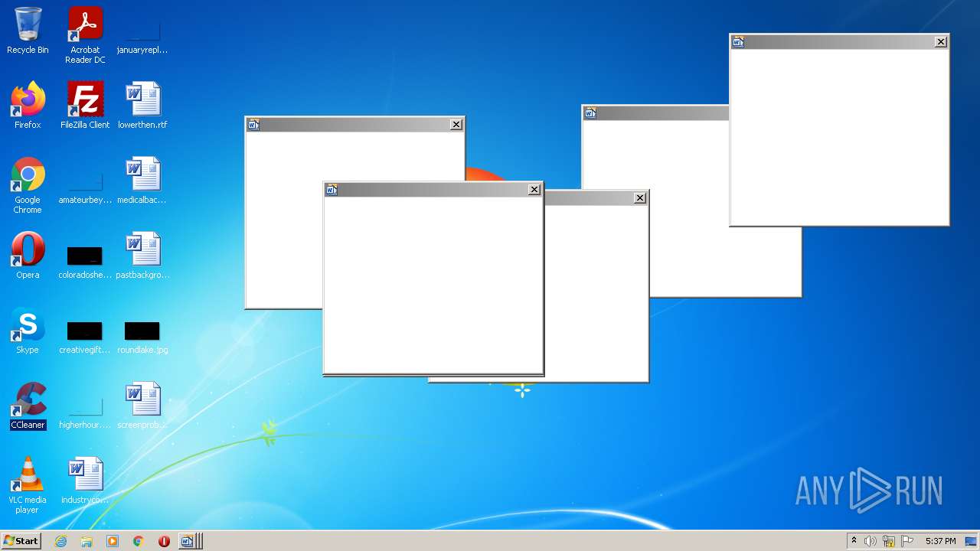This screenshot has width=980, height=551.
Task: Select the screenprob... Word document
Action: pyautogui.click(x=142, y=406)
